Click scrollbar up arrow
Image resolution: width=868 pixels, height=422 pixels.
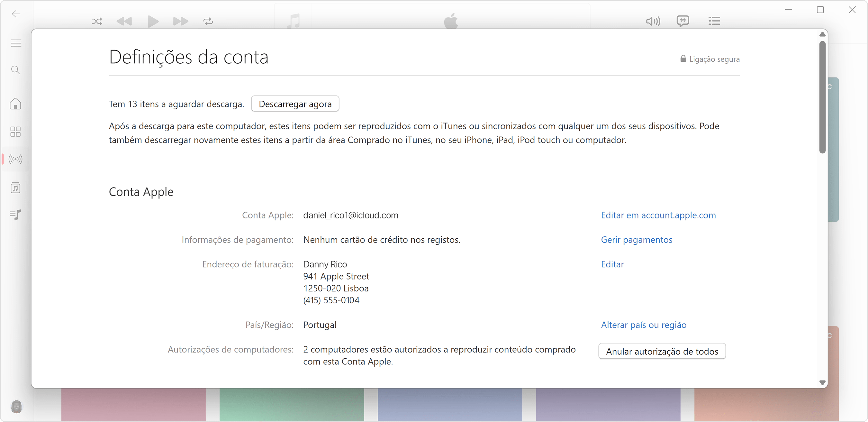(x=823, y=34)
